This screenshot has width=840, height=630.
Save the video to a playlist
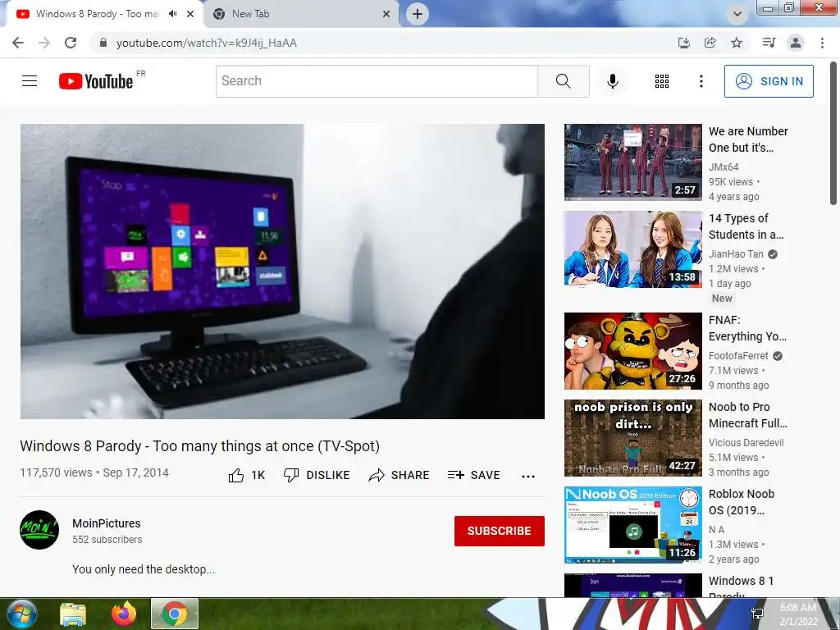(473, 475)
